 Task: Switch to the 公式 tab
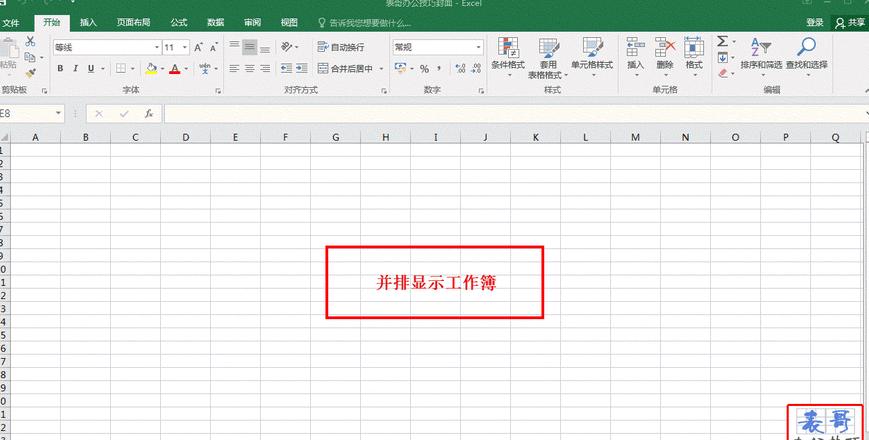pos(178,23)
